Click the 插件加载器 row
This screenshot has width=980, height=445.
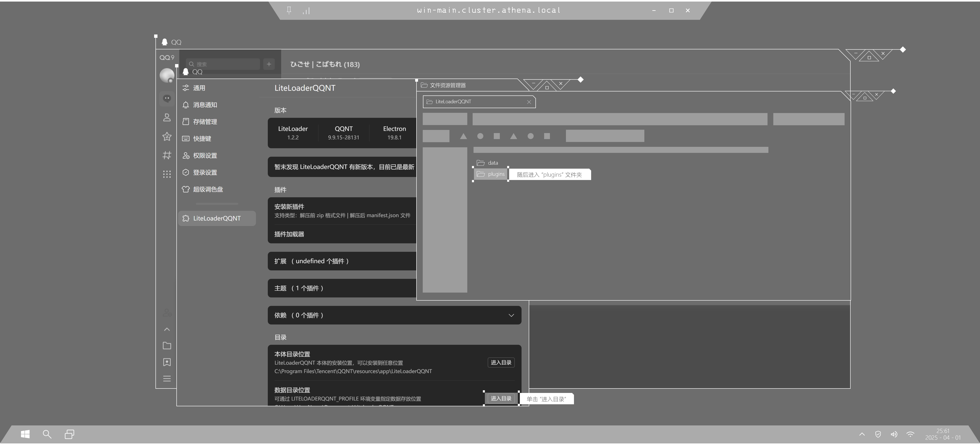point(342,234)
